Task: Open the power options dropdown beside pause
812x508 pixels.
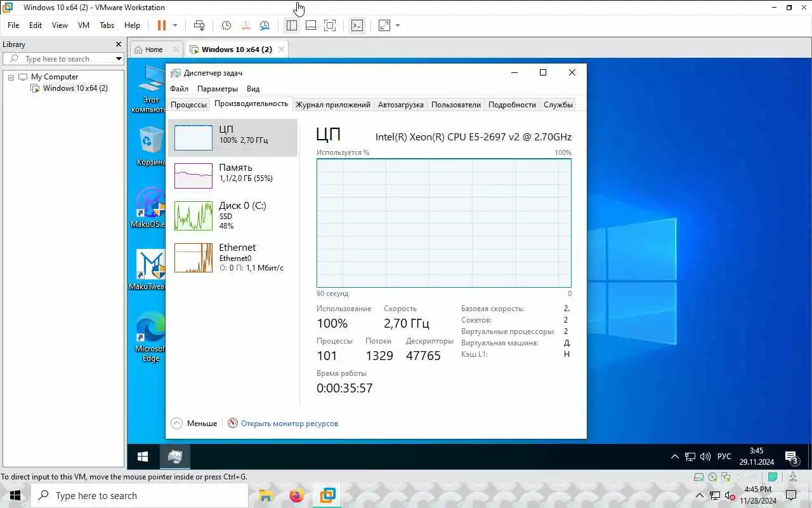Action: point(175,25)
